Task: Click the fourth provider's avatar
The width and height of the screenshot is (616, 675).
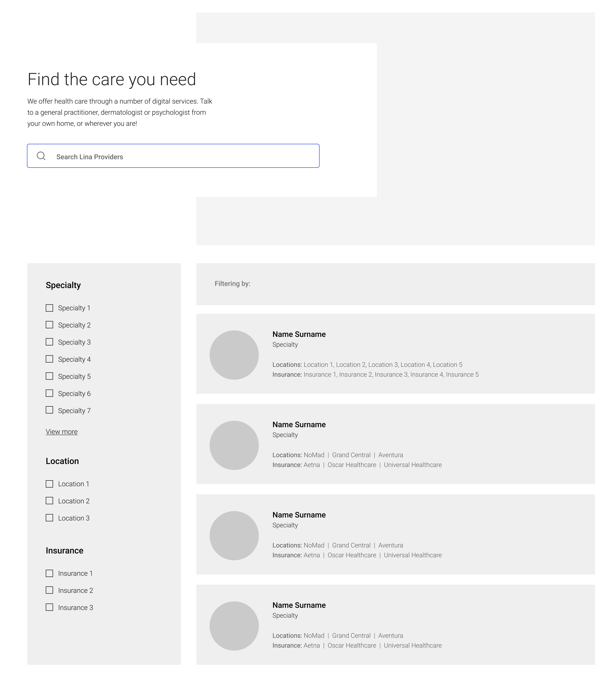Action: pyautogui.click(x=234, y=626)
